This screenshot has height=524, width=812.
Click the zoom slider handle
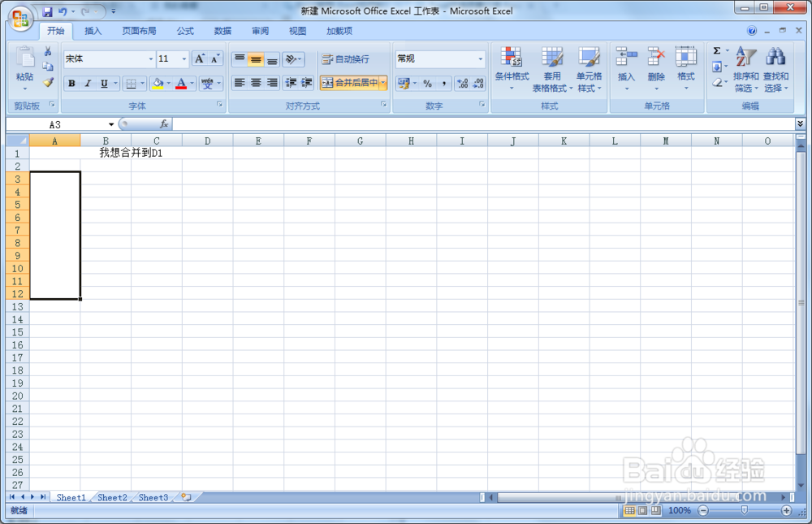pyautogui.click(x=744, y=510)
